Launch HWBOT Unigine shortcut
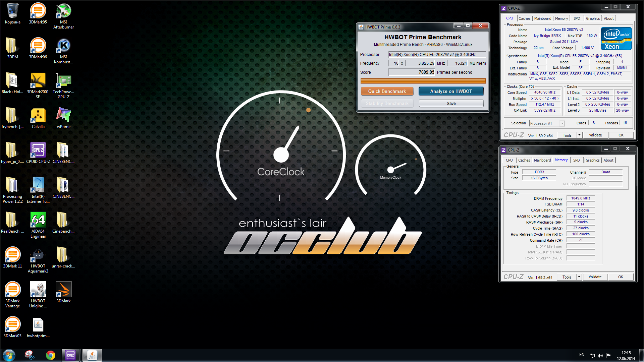 (38, 295)
